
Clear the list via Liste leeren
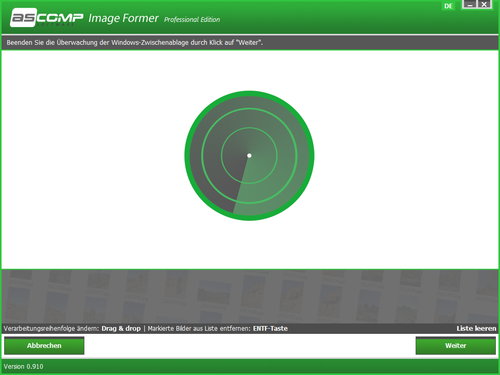point(476,328)
